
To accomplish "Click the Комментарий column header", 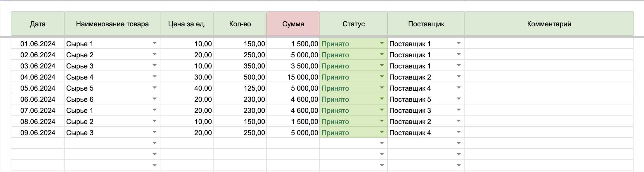I will (549, 24).
